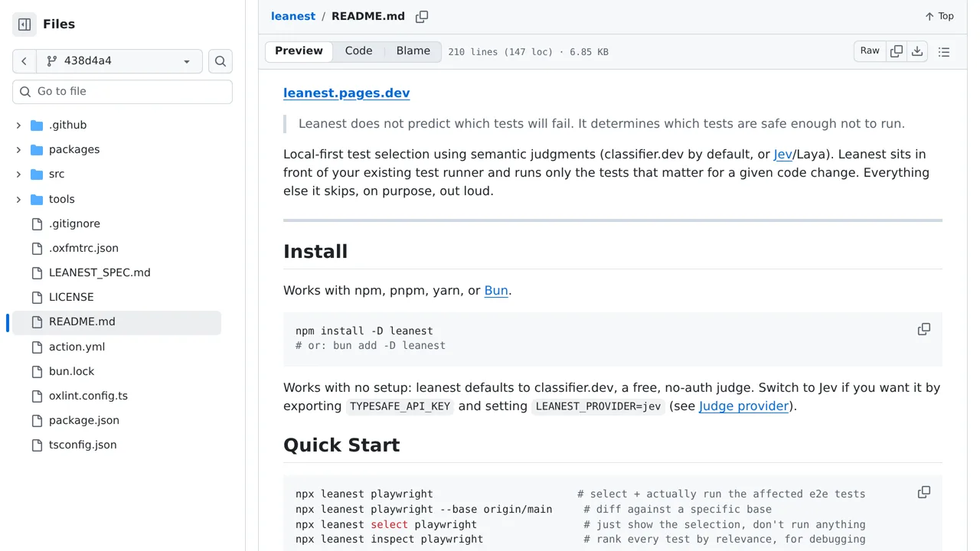Screen dimensions: 980x551
Task: Click the bun.lock file icon
Action: [x=37, y=372]
